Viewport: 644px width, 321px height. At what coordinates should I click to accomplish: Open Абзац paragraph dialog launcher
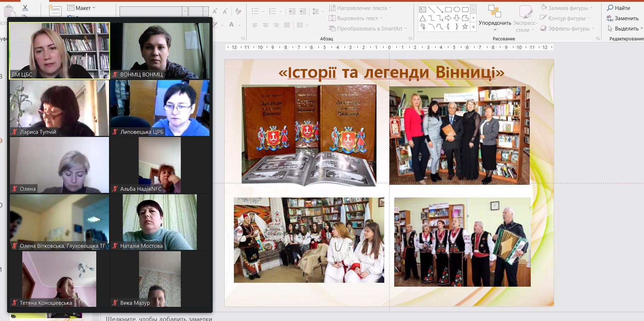(x=410, y=39)
